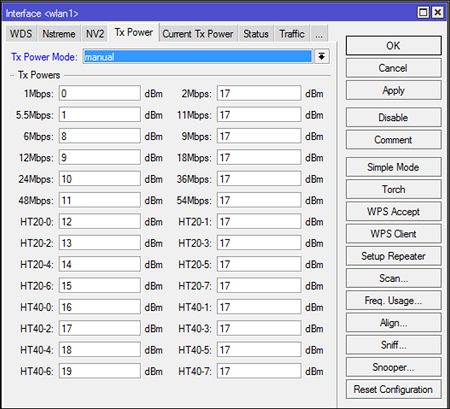The height and width of the screenshot is (409, 450).
Task: Open the Tx Power Mode dropdown arrow
Action: (321, 56)
